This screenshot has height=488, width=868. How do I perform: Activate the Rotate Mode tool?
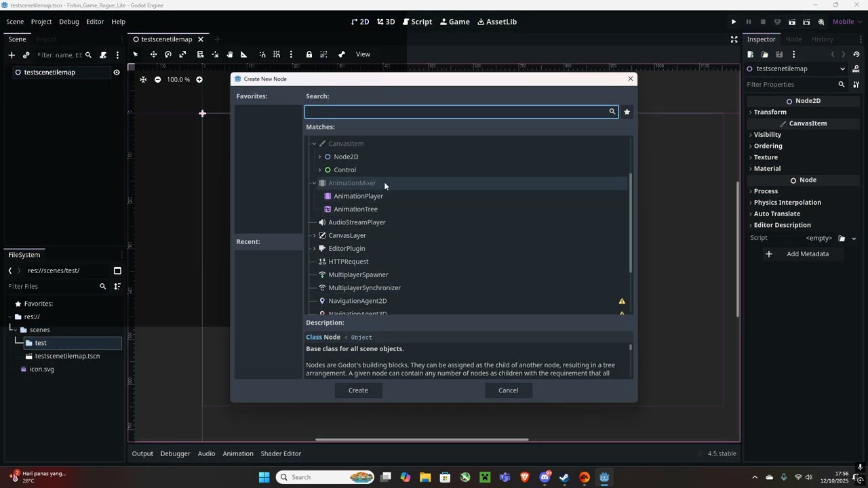coord(168,54)
